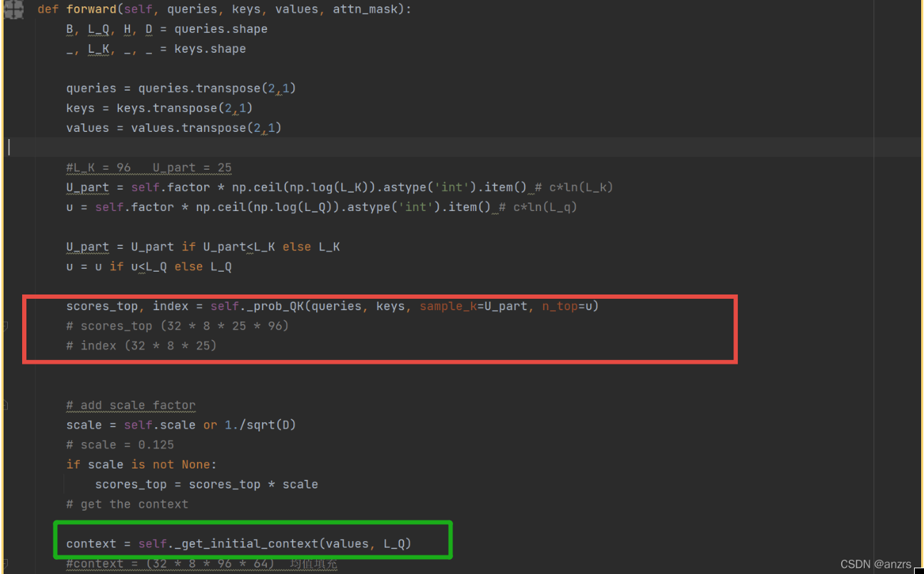Collapse the bottom context comment fold marker
Viewport: 924px width, 574px height.
pyautogui.click(x=6, y=563)
